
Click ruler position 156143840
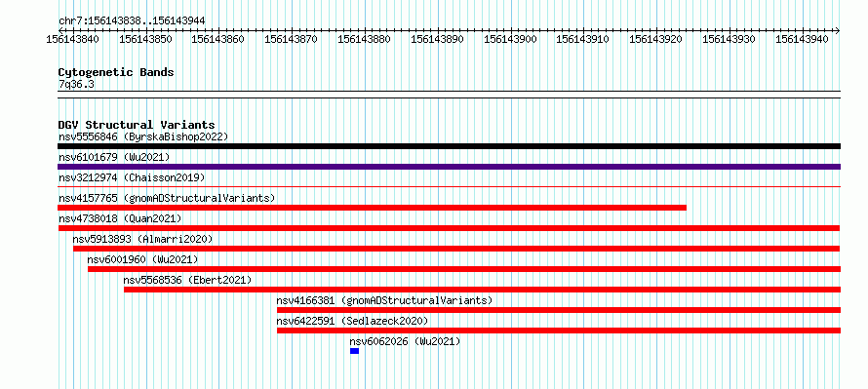tap(72, 39)
